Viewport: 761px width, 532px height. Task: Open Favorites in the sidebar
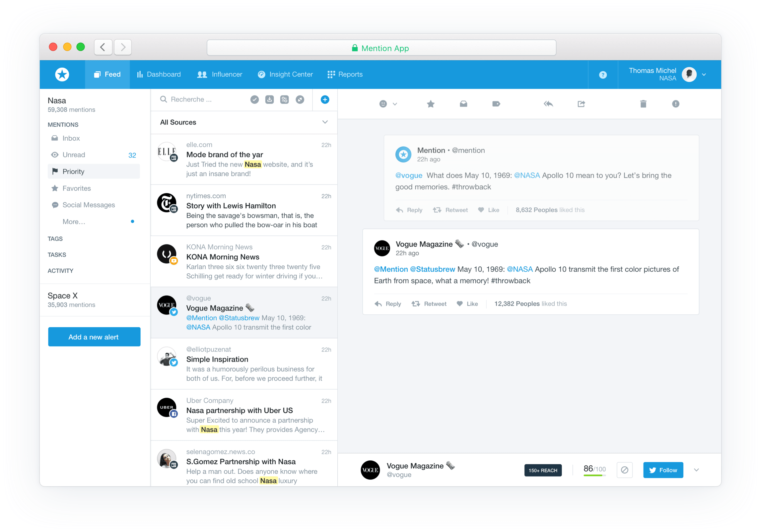[x=94, y=188]
